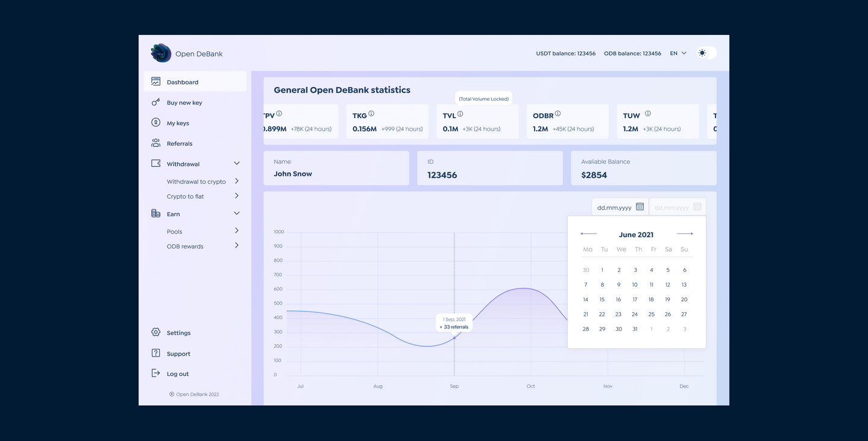Click the TUW info icon
The width and height of the screenshot is (868, 441).
(x=648, y=114)
